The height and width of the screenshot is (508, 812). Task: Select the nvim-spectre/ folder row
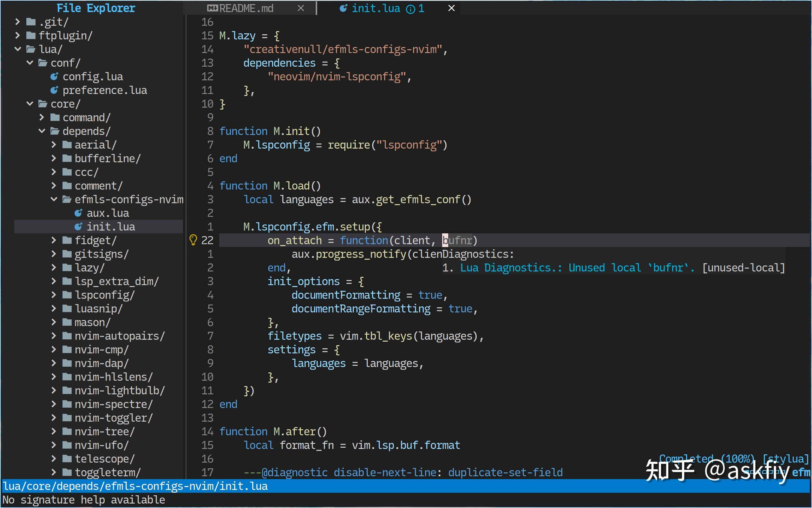(98, 404)
